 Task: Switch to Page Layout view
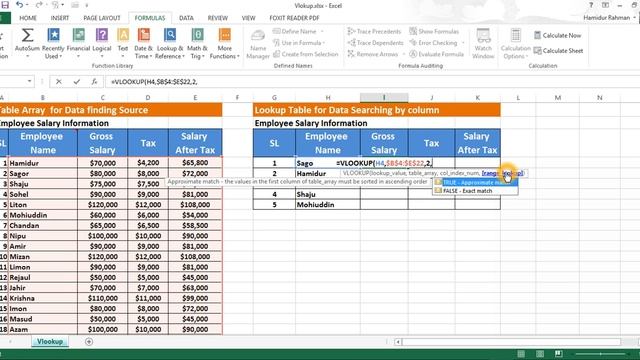point(540,354)
